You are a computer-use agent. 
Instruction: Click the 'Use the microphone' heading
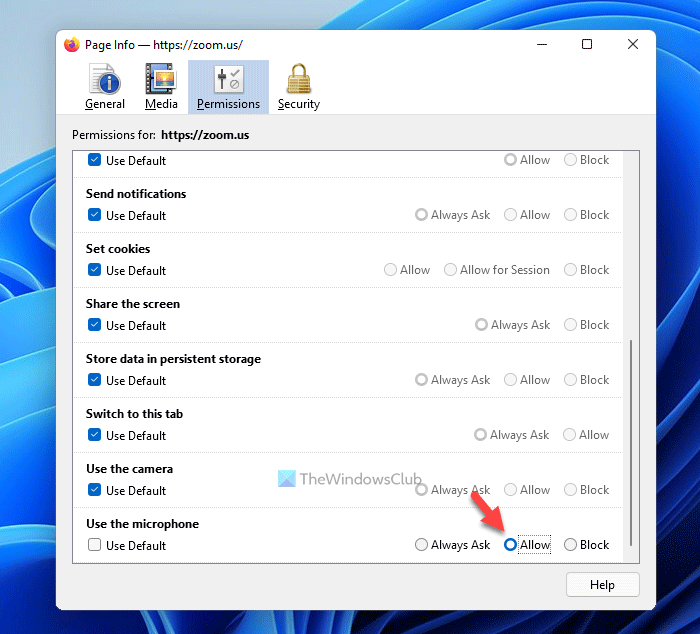click(142, 524)
